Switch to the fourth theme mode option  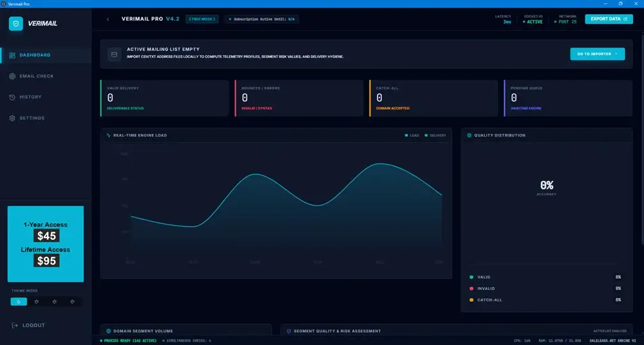pos(72,302)
